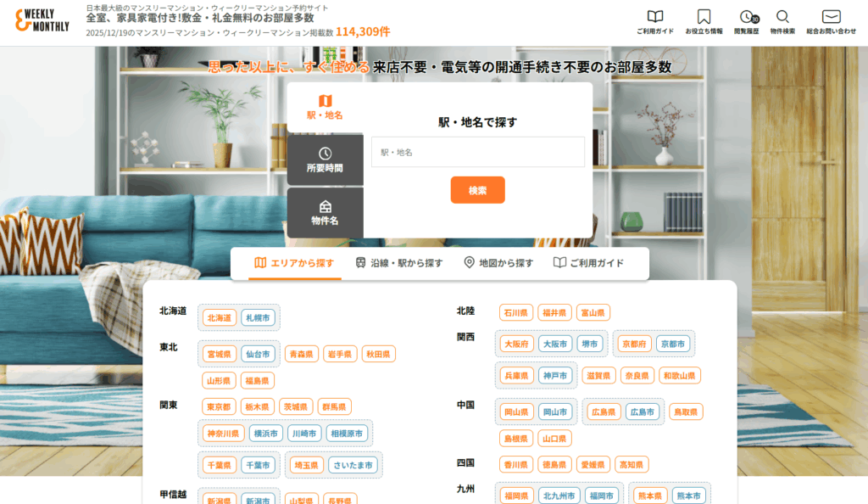Switch to 地図から探す tab
The height and width of the screenshot is (504, 868).
[x=498, y=263]
